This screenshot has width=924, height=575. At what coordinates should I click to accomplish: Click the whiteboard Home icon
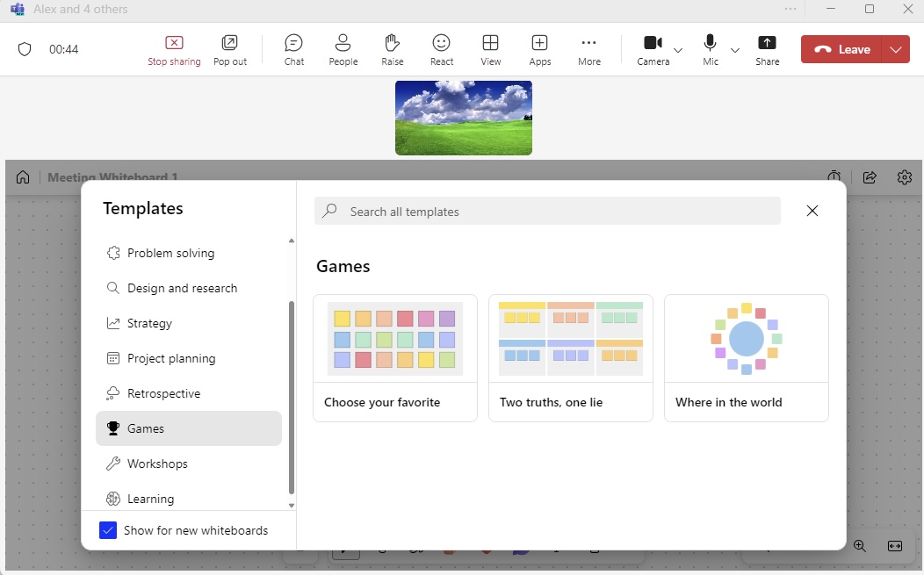click(x=23, y=176)
